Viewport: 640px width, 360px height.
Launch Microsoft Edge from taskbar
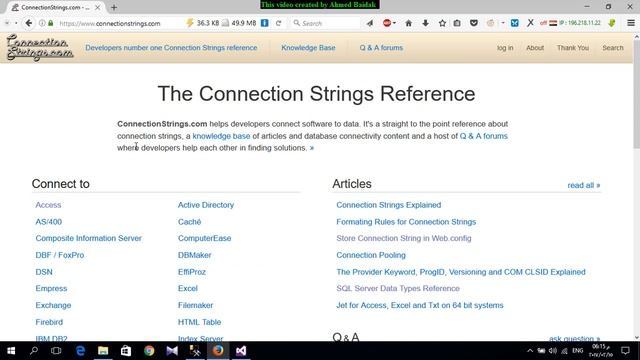coord(80,351)
